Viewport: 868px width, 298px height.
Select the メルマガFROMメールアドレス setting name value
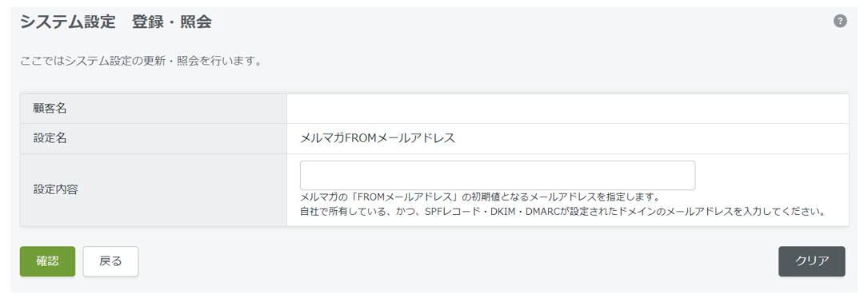click(378, 138)
